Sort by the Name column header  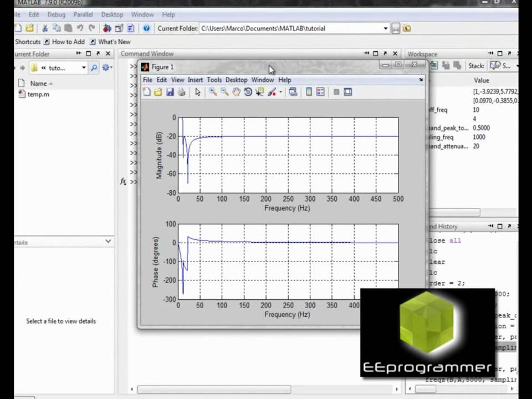tap(39, 84)
